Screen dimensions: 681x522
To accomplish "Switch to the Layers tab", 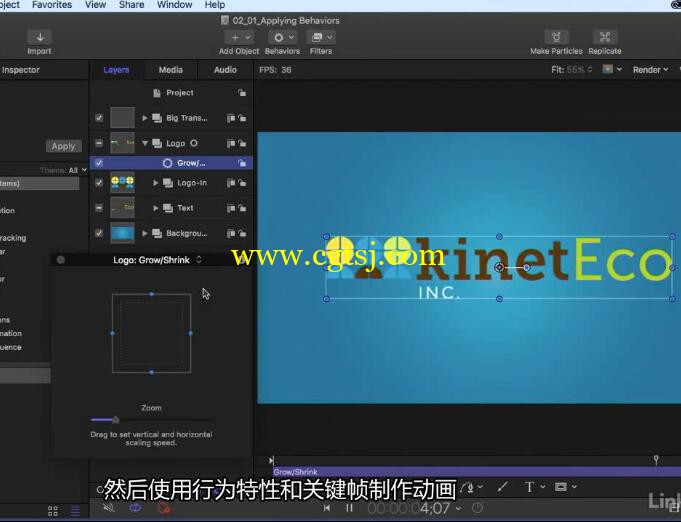I will pyautogui.click(x=116, y=70).
